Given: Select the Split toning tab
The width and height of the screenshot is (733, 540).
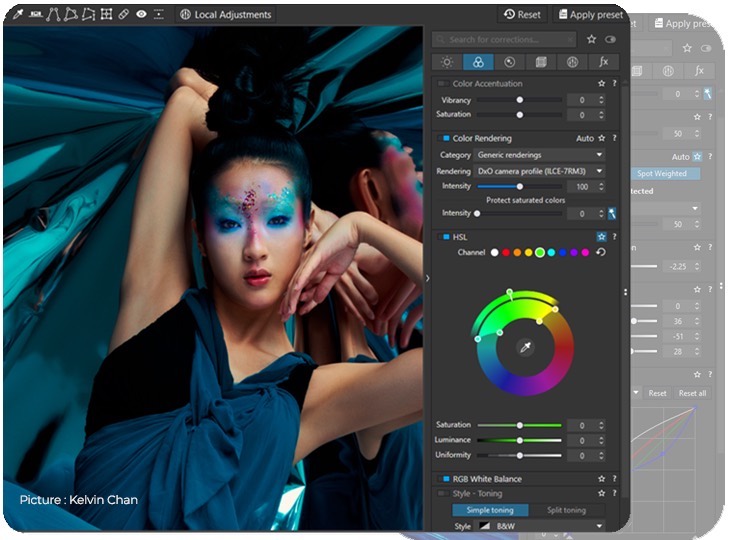Looking at the screenshot, I should click(x=567, y=510).
